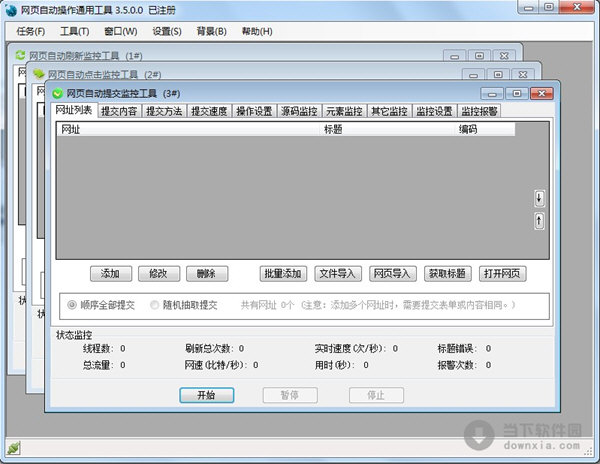Open the 任务(F) menu

click(x=31, y=31)
